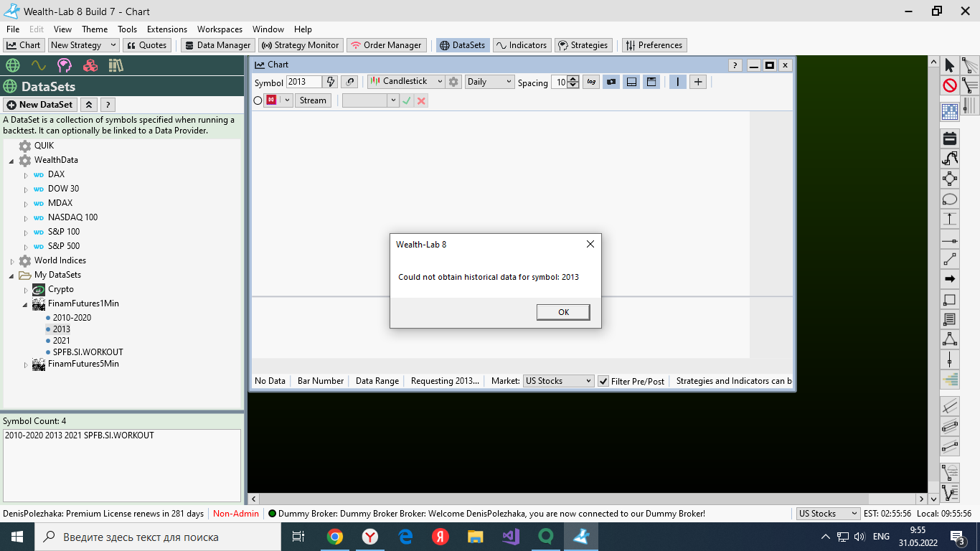Open the File menu
The height and width of the screenshot is (551, 980).
(x=13, y=29)
